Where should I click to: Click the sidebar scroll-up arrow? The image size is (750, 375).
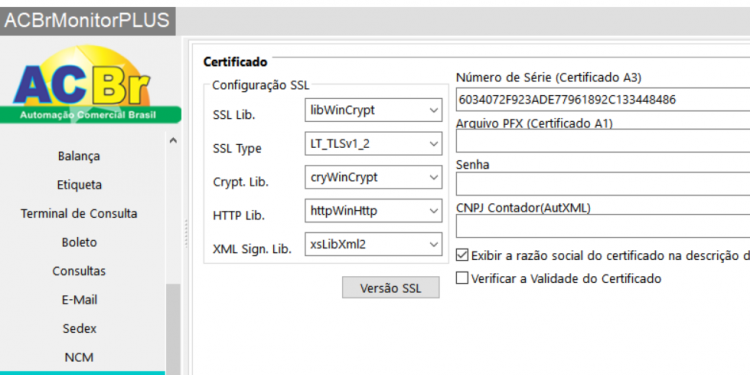[173, 141]
